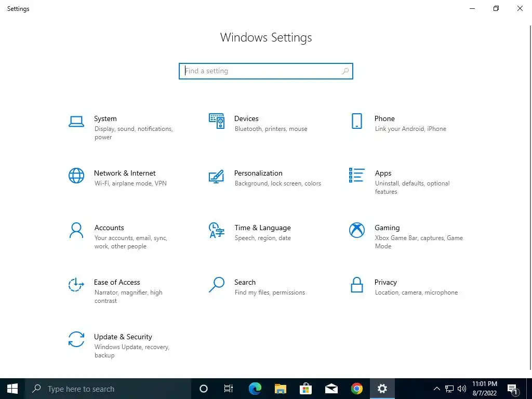Click the Phone device icon
532x399 pixels.
tap(356, 121)
